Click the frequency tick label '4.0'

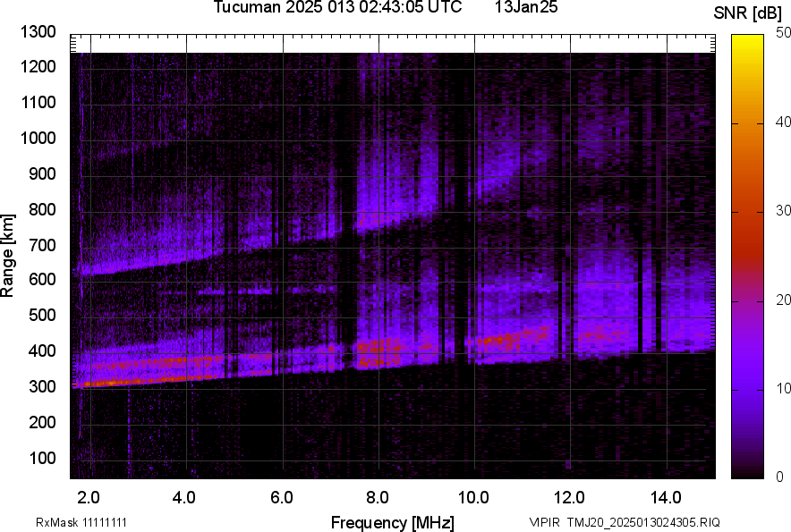coord(184,498)
